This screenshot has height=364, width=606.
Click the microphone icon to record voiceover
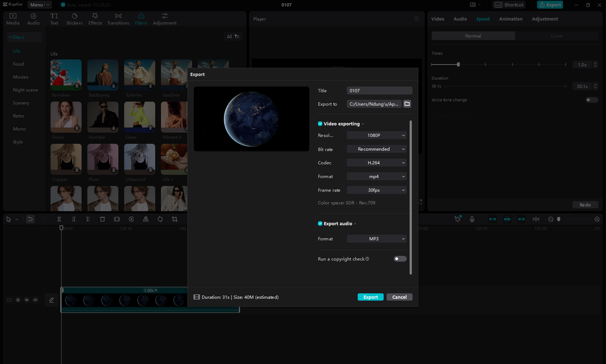coord(472,219)
